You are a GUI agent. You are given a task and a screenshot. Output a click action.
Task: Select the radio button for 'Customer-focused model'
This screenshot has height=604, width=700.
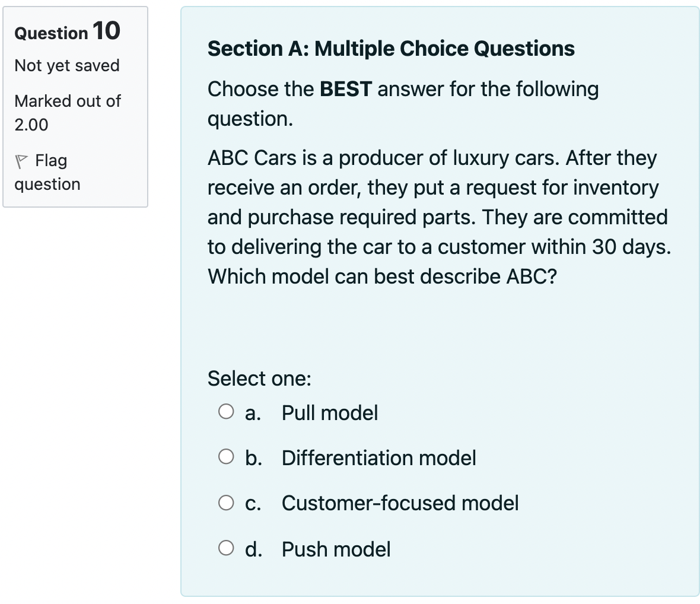point(226,502)
